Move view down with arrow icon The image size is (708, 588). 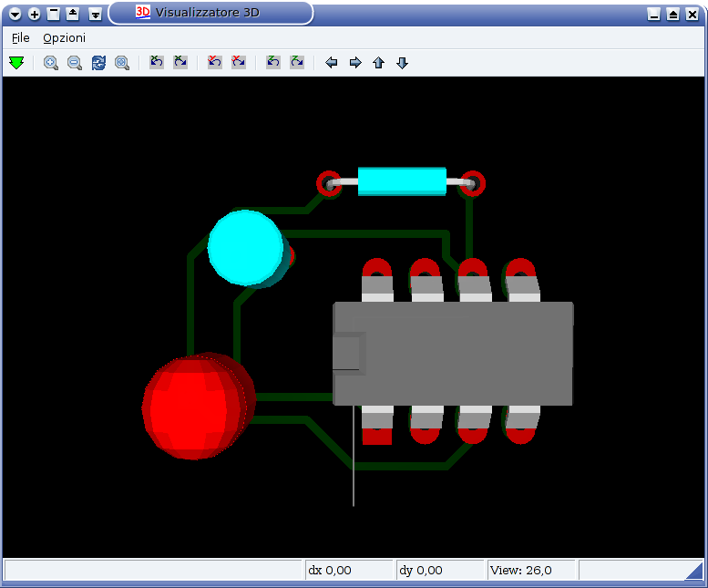(x=403, y=62)
